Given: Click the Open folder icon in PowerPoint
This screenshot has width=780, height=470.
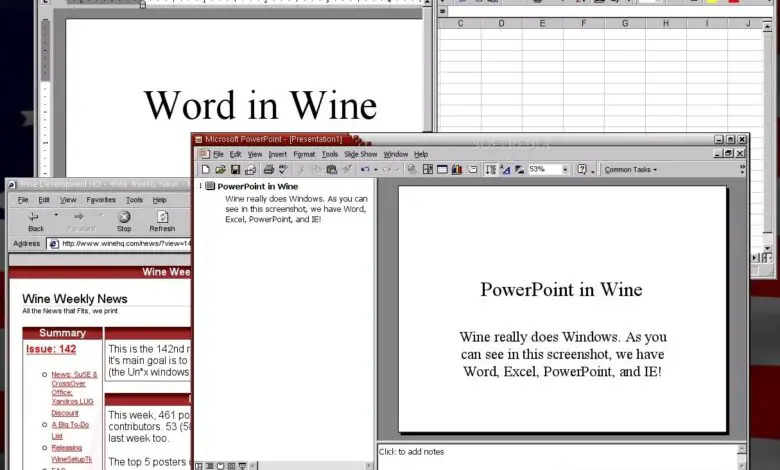Looking at the screenshot, I should 220,170.
